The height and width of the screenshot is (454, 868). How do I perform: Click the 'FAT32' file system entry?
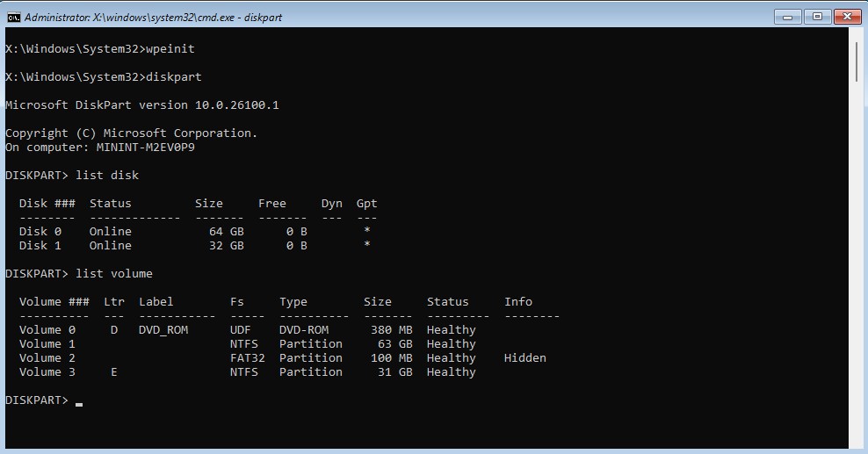tap(248, 358)
